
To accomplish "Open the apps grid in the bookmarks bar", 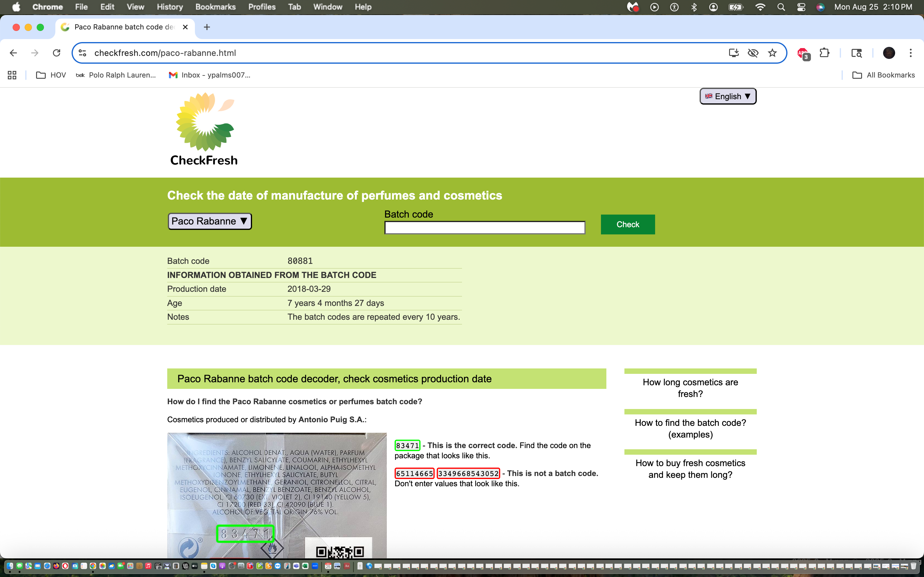I will click(x=12, y=75).
